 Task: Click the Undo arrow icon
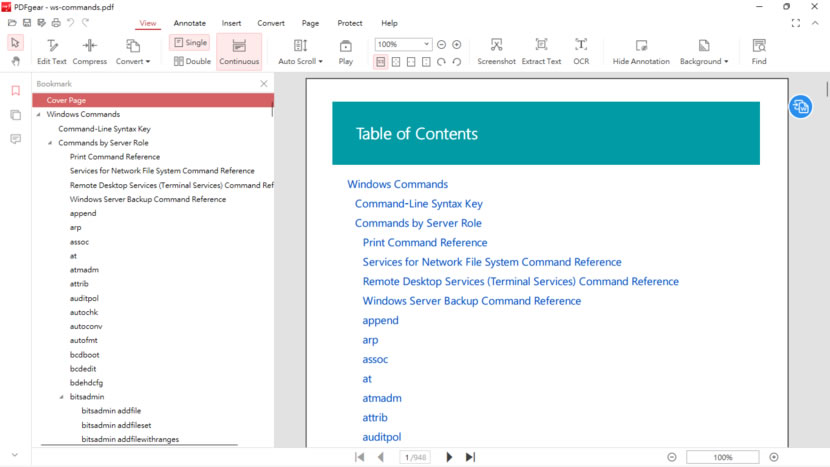tap(70, 23)
